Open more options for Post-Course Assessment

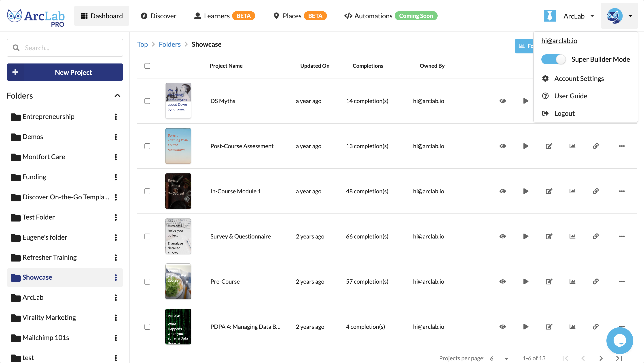coord(622,146)
